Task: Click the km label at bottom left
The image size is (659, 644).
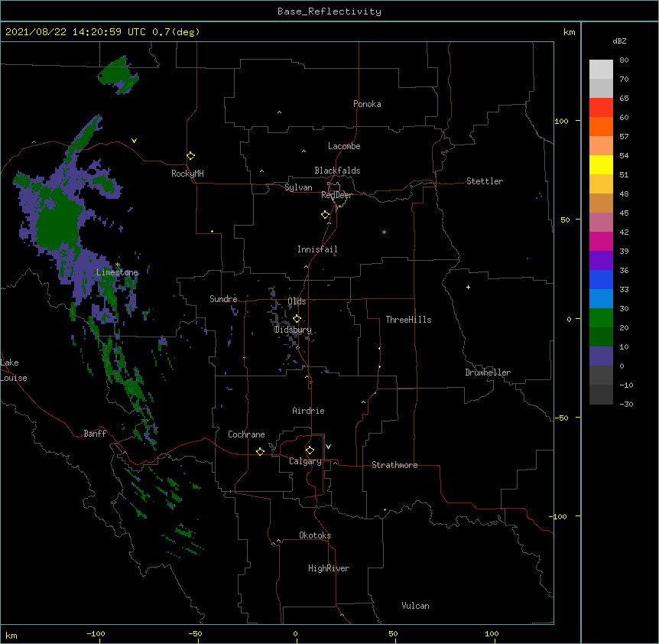Action: (x=11, y=635)
